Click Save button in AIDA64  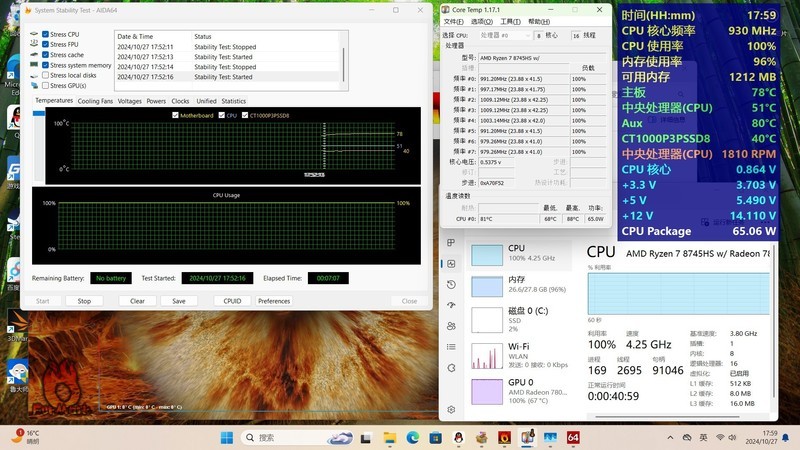tap(179, 301)
